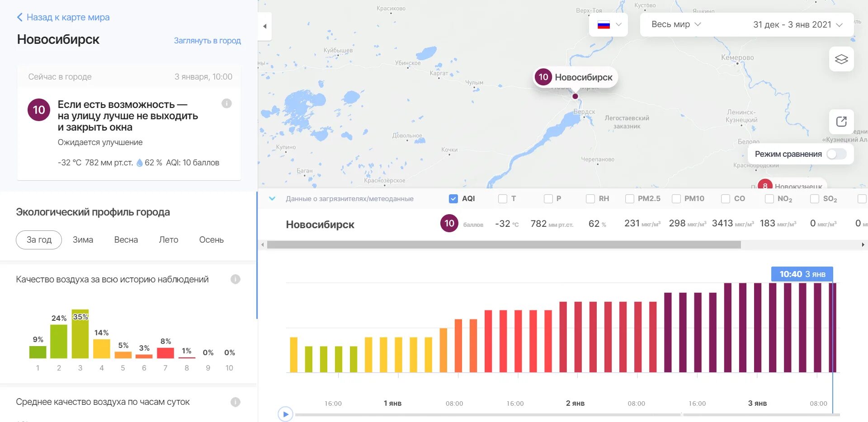Click the Novosibirsk map marker dot
The width and height of the screenshot is (868, 422).
pos(575,96)
